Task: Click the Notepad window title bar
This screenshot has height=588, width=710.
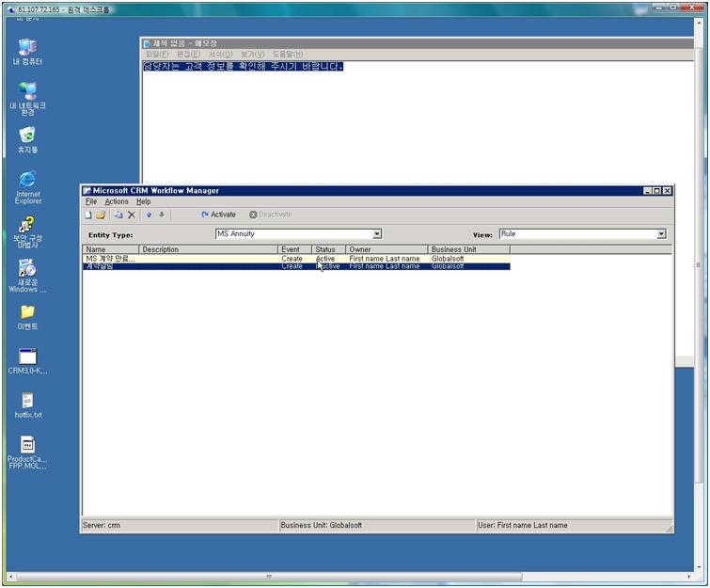Action: tap(417, 43)
